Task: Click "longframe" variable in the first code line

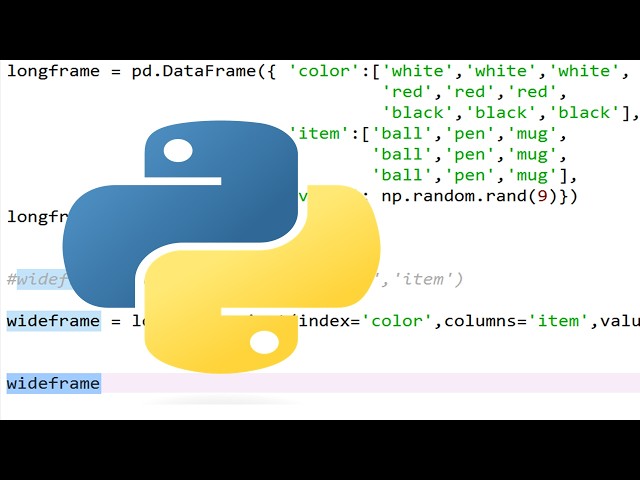Action: 53,71
